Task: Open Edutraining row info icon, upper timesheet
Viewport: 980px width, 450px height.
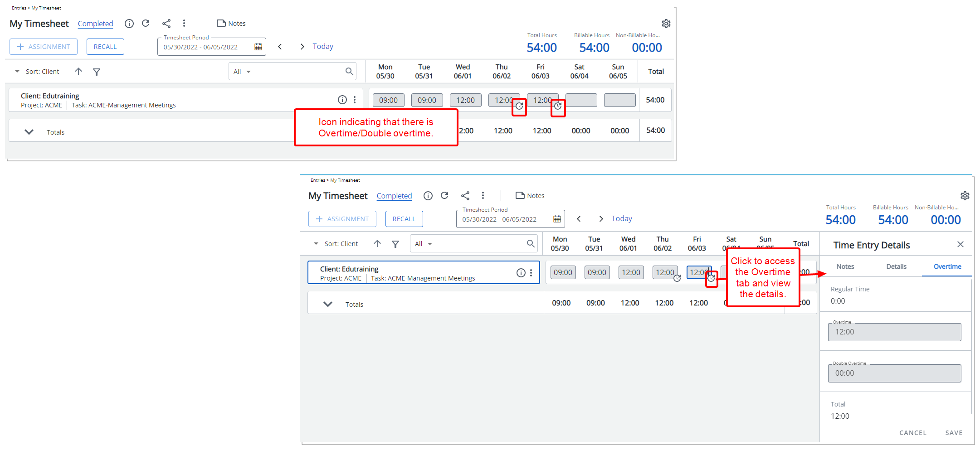Action: [x=342, y=100]
